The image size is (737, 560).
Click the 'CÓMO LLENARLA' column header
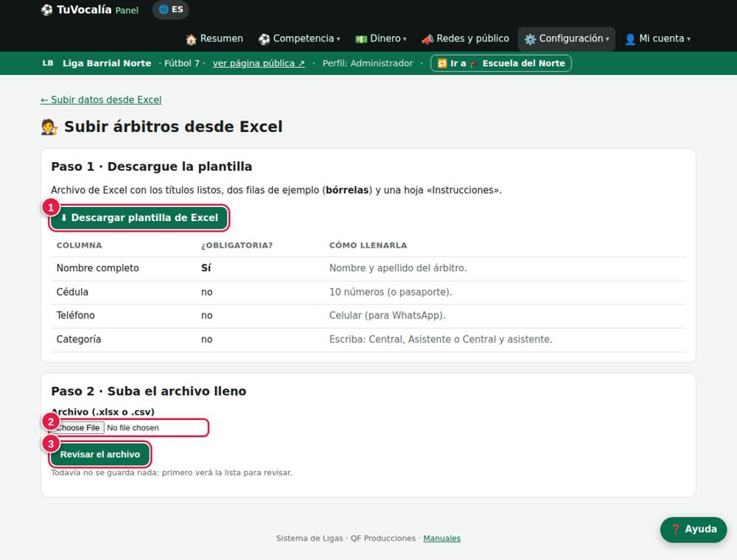coord(368,245)
